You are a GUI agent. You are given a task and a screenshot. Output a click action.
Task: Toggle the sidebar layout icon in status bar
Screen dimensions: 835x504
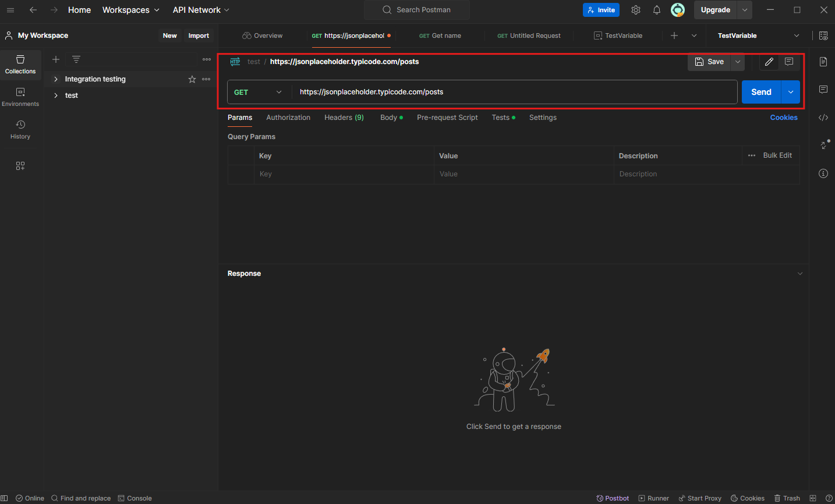point(5,498)
